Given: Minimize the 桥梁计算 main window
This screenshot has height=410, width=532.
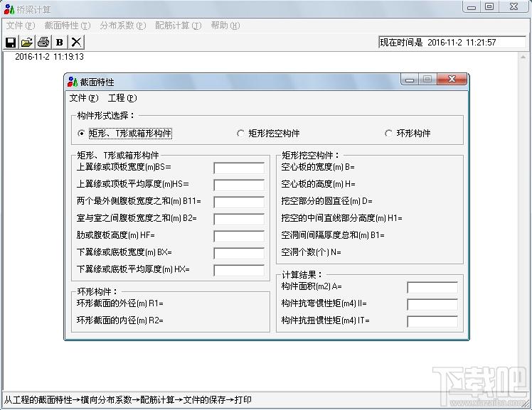Looking at the screenshot, I should [x=472, y=7].
